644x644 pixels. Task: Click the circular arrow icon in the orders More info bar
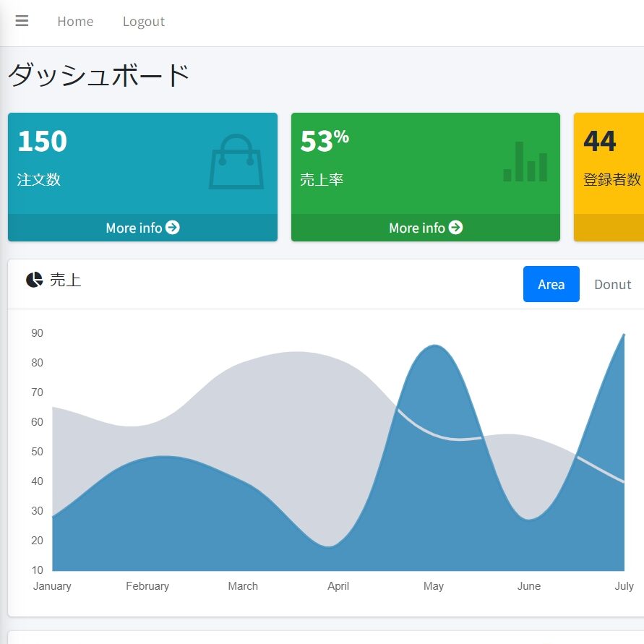pos(172,228)
